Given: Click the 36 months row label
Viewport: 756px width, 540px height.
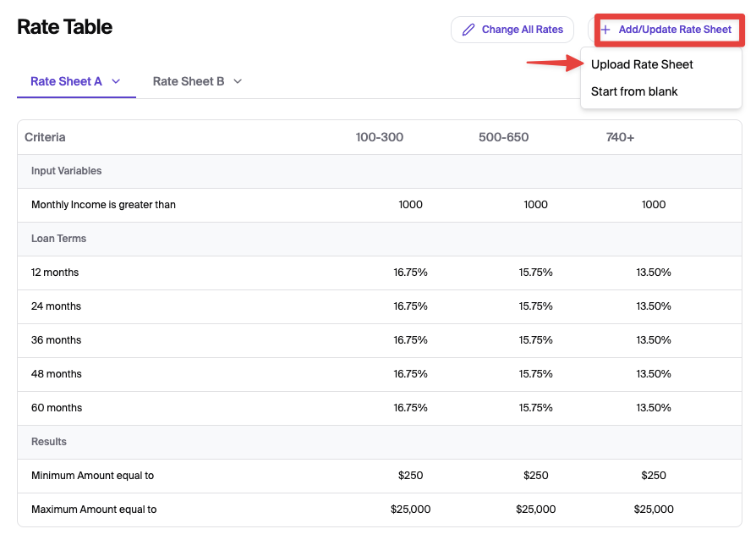Looking at the screenshot, I should [x=57, y=340].
